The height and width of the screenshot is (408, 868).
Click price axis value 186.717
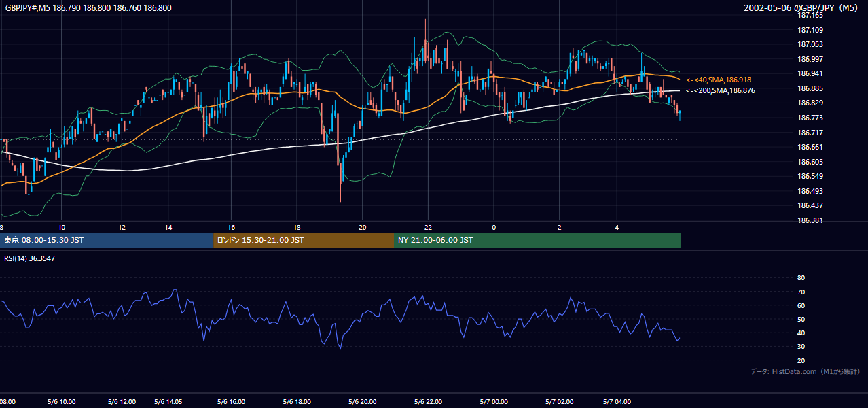(810, 133)
